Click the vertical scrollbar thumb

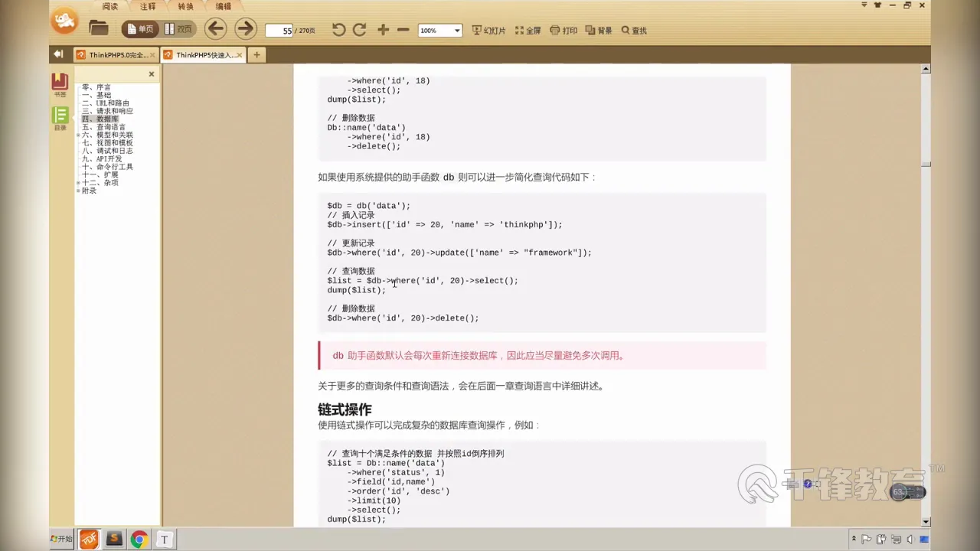[926, 165]
